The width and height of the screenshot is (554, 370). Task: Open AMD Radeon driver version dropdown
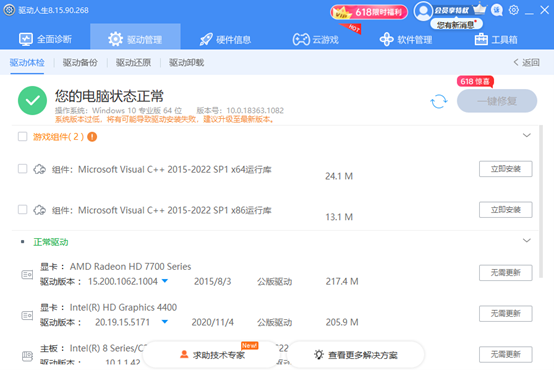click(x=165, y=281)
